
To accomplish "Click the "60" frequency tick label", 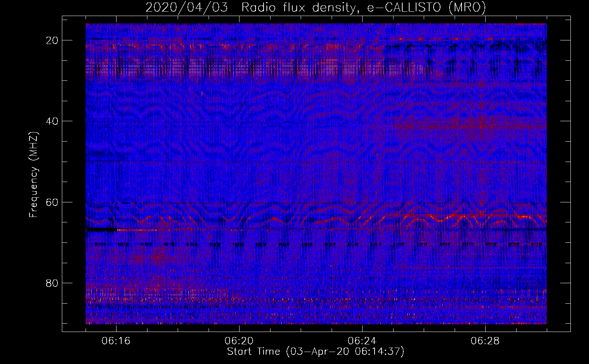I will (x=52, y=202).
